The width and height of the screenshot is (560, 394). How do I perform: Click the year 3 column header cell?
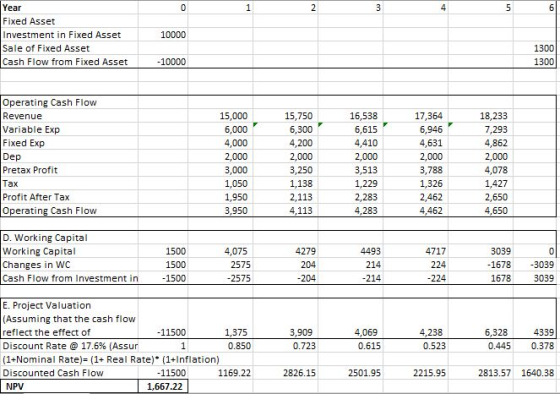350,8
